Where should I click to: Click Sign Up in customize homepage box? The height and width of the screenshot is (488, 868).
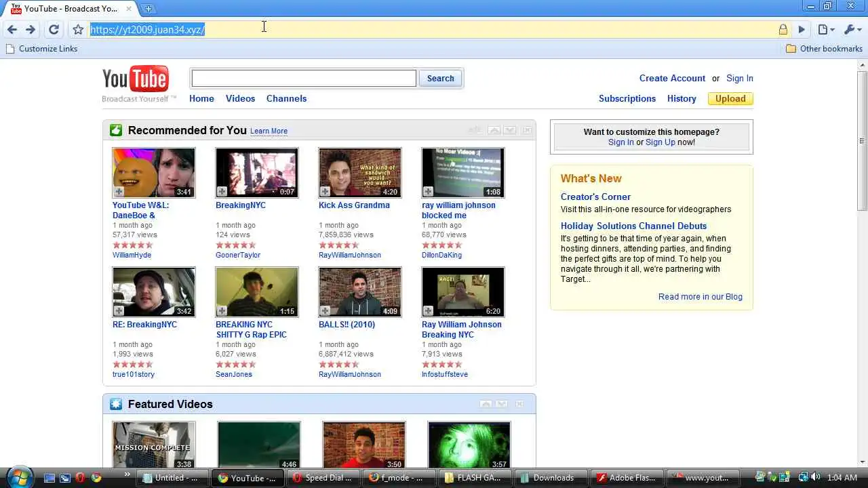[x=660, y=142]
